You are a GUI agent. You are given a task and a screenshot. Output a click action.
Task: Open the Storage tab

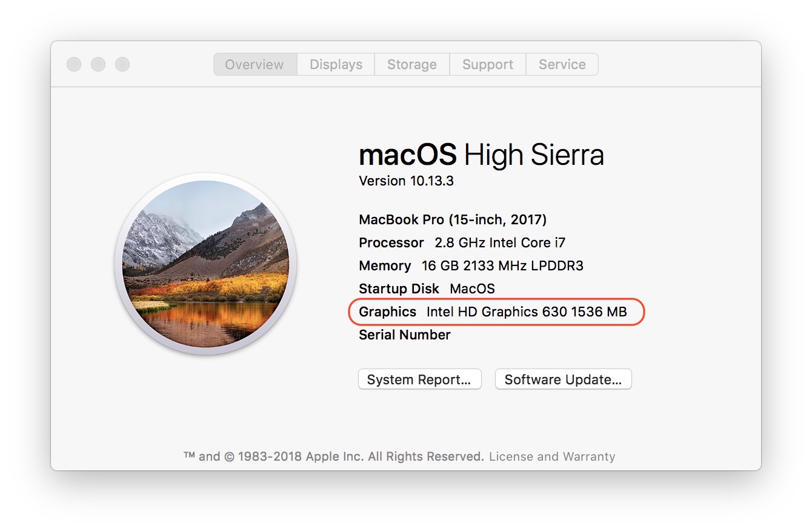pos(411,64)
